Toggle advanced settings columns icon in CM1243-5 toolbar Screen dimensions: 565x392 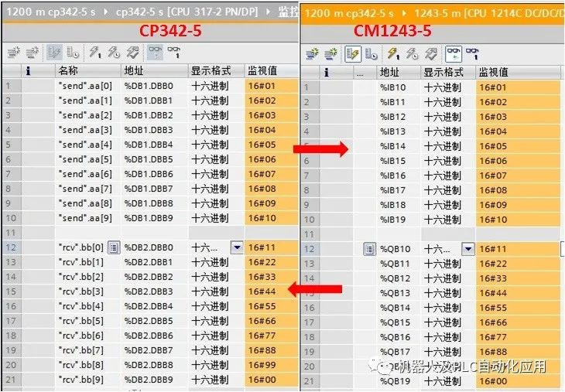(372, 54)
